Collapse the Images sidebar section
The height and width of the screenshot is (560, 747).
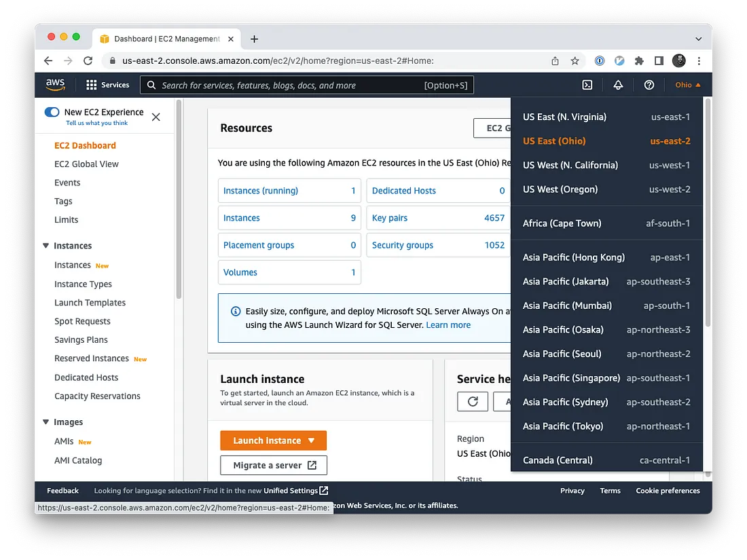pos(45,422)
